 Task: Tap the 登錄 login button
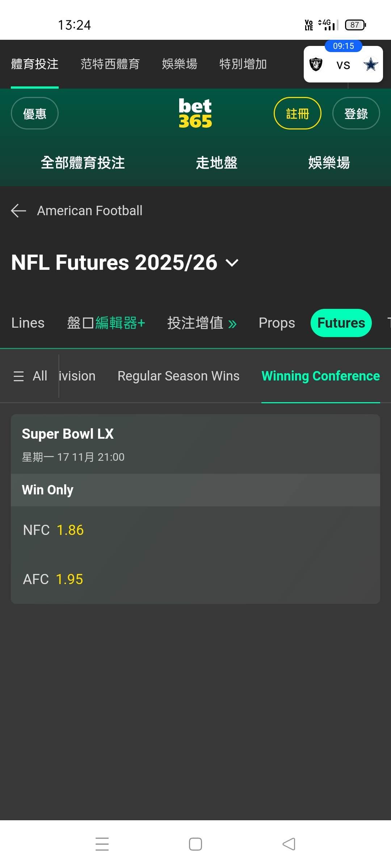click(356, 113)
